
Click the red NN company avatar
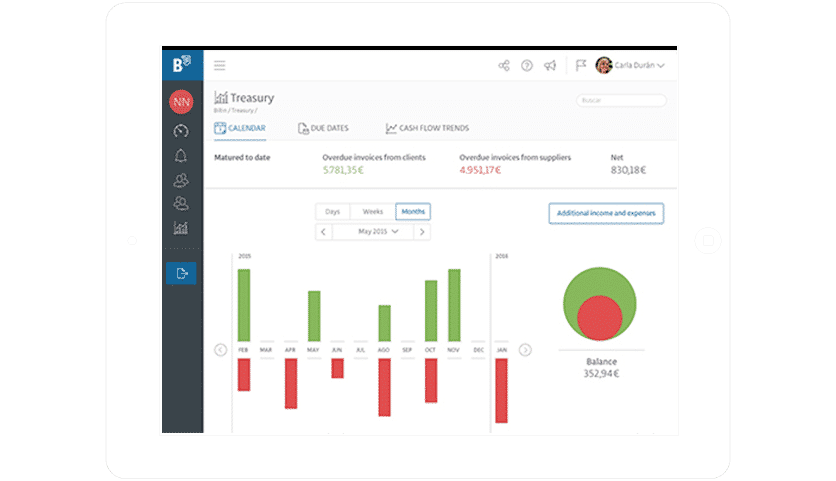click(181, 101)
